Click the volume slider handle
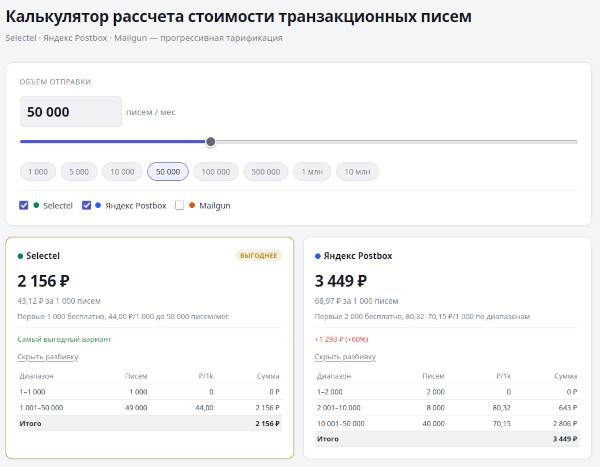600x467 pixels. point(210,142)
